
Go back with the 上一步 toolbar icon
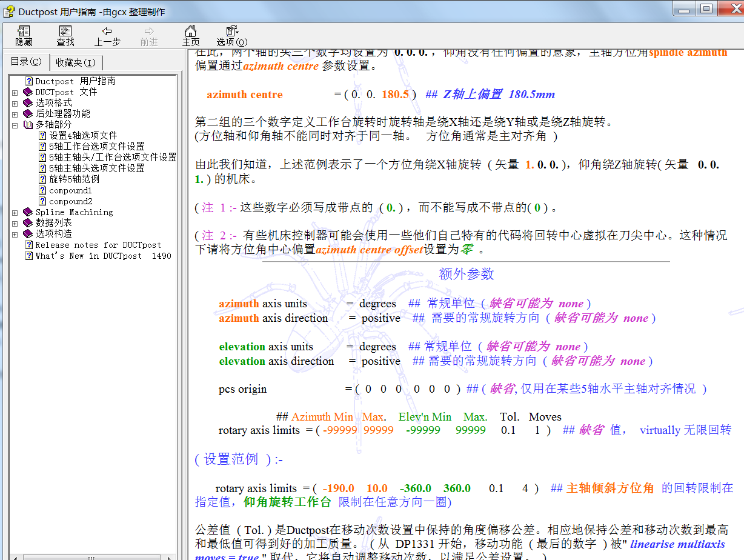(107, 36)
